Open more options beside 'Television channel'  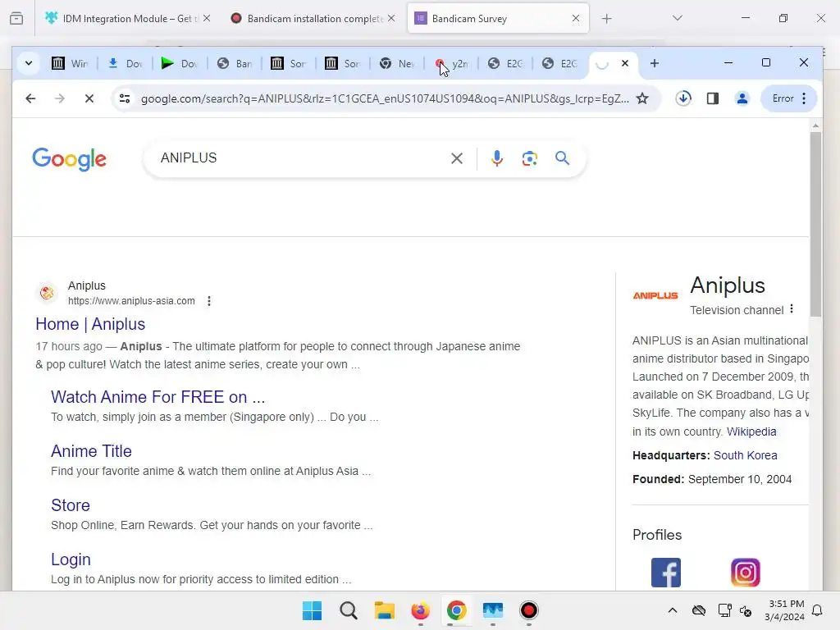(x=792, y=309)
